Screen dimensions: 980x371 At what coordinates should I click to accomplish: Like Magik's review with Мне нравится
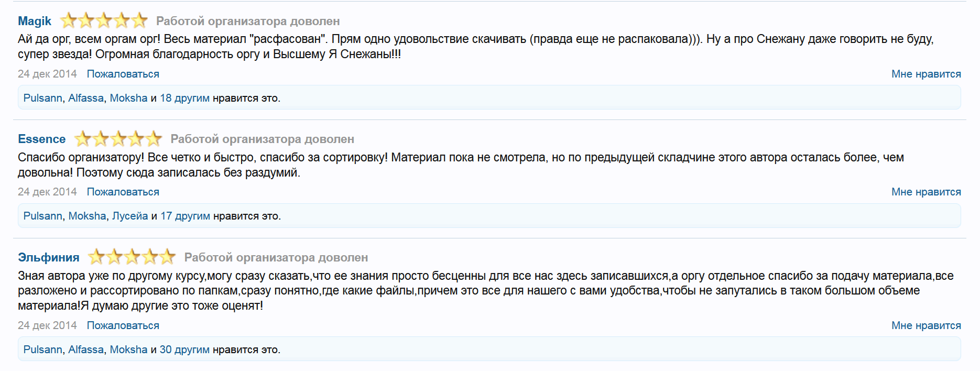(926, 74)
